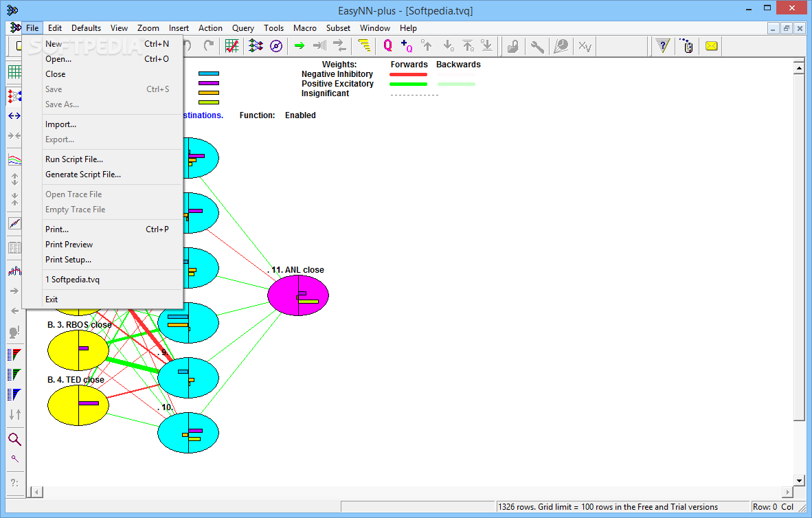Click the magenta Q query icon
The height and width of the screenshot is (518, 812).
(387, 46)
